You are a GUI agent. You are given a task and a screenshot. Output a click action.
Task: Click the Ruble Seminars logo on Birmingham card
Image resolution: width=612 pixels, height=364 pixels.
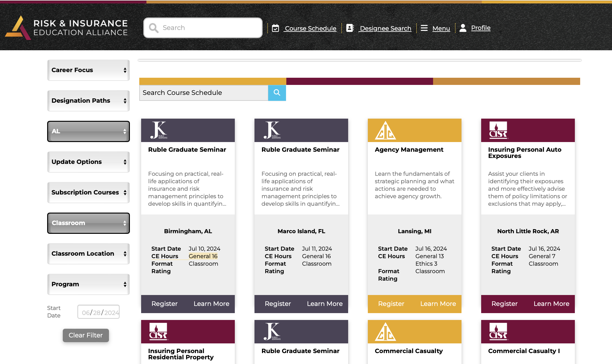coord(159,130)
